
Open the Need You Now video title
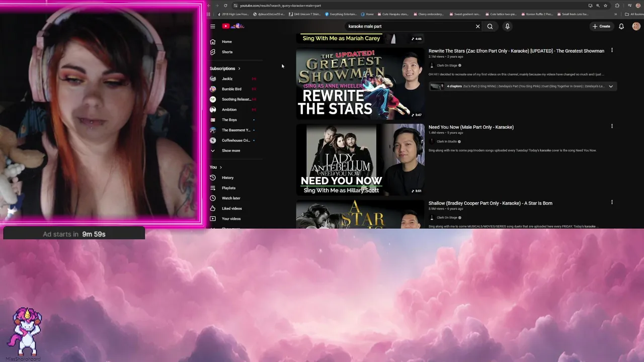(x=471, y=127)
